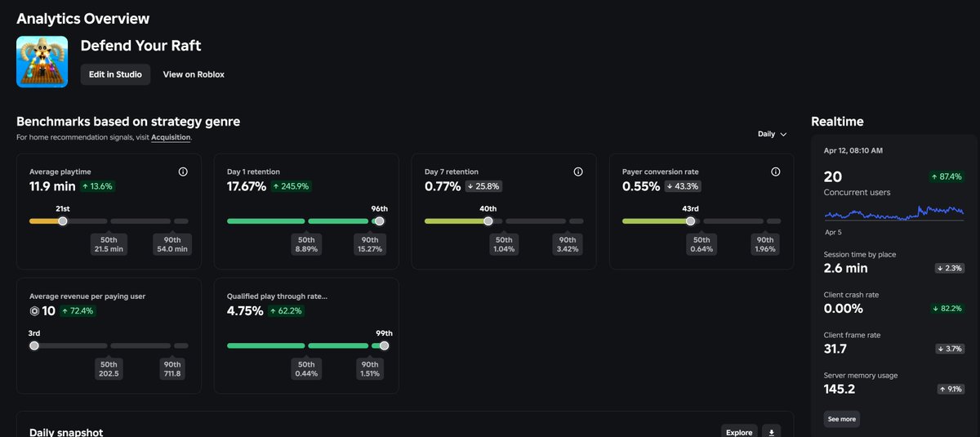980x437 pixels.
Task: Click the 82.2% badge for Client crash rate
Action: (x=947, y=309)
